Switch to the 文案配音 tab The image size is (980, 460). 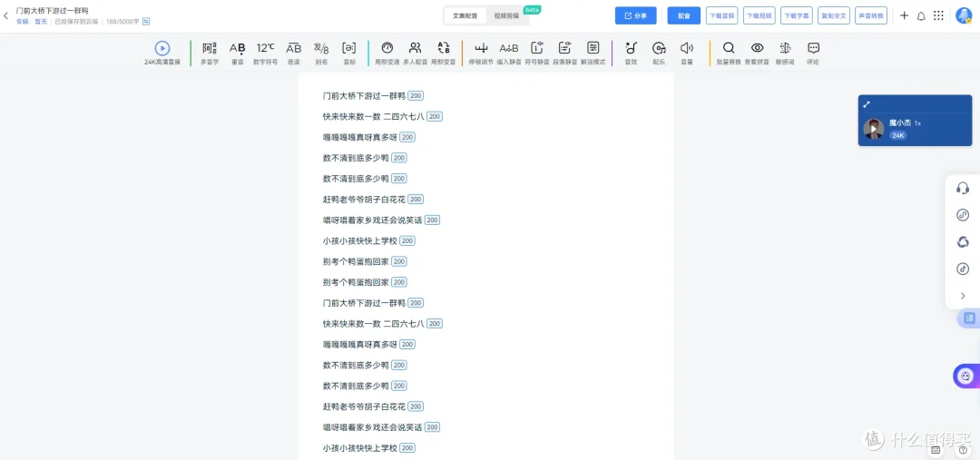(465, 15)
